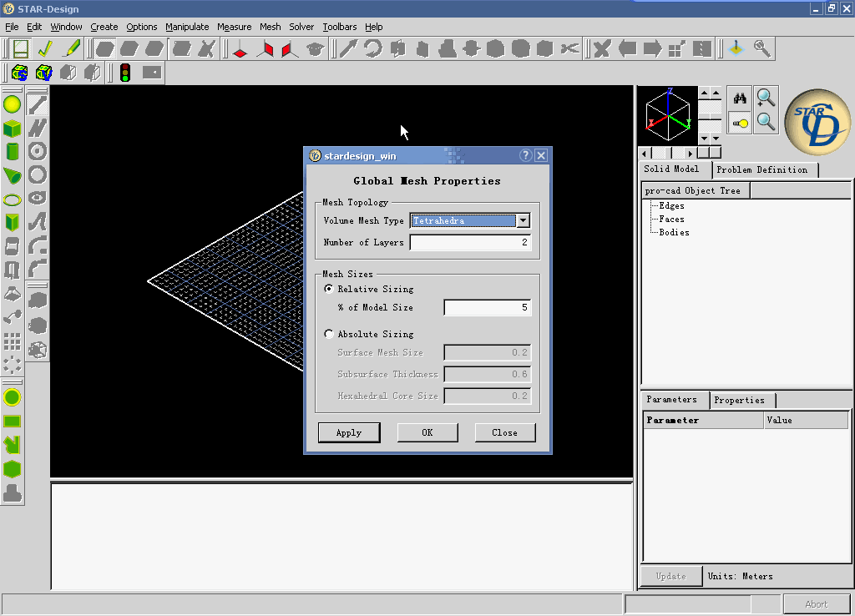This screenshot has height=616, width=855.
Task: Open the File menu
Action: point(12,27)
